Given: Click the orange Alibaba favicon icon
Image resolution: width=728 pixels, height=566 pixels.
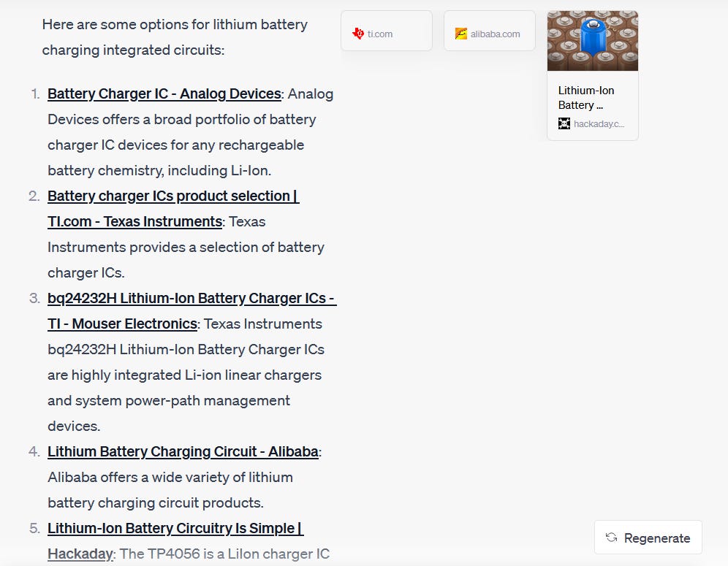Looking at the screenshot, I should click(461, 34).
